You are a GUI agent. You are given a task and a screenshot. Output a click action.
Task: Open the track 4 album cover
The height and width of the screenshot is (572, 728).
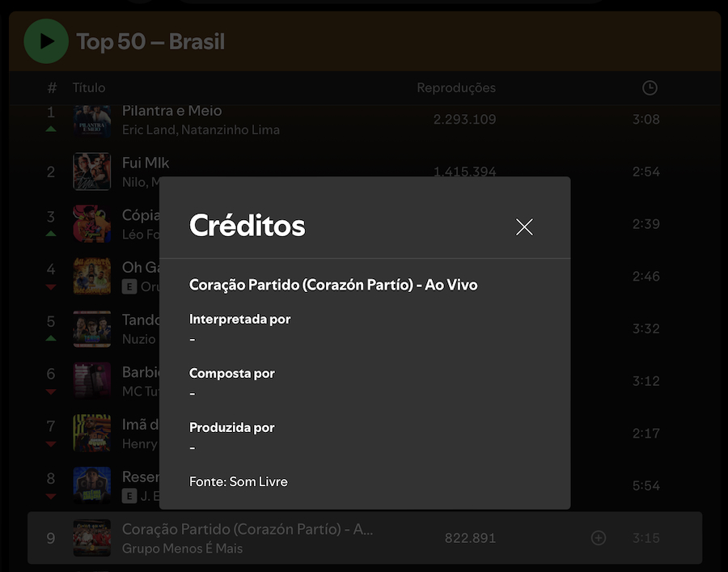point(92,276)
